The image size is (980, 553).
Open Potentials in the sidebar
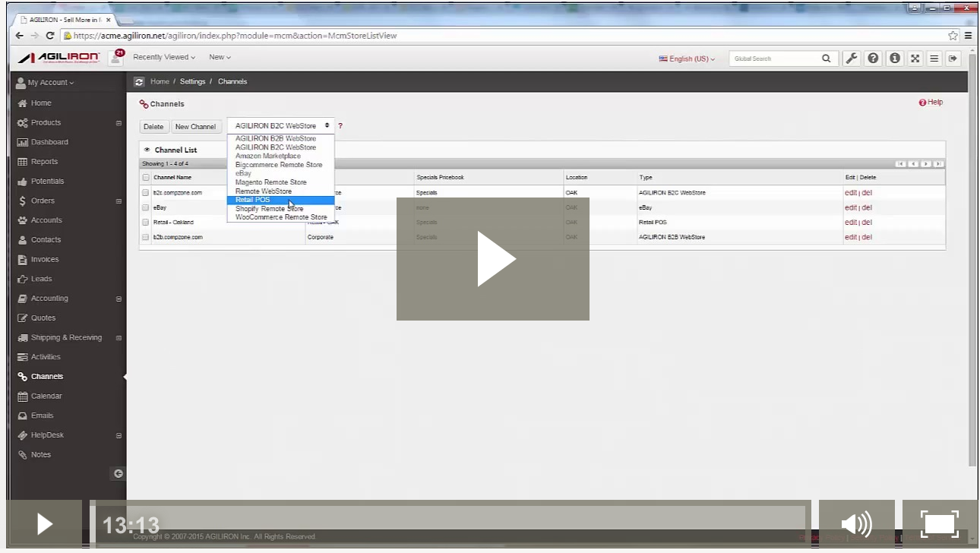click(x=47, y=182)
